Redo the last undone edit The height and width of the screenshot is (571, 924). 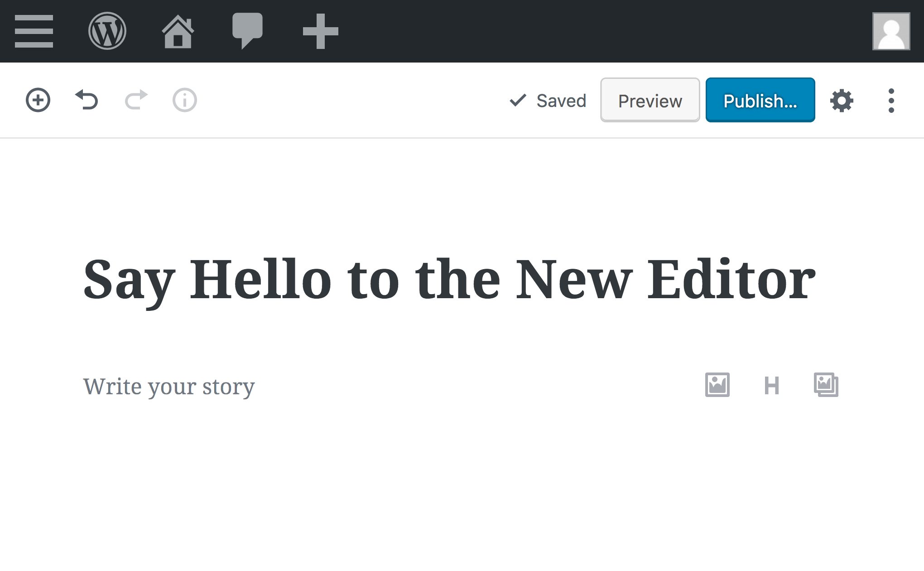(x=136, y=100)
